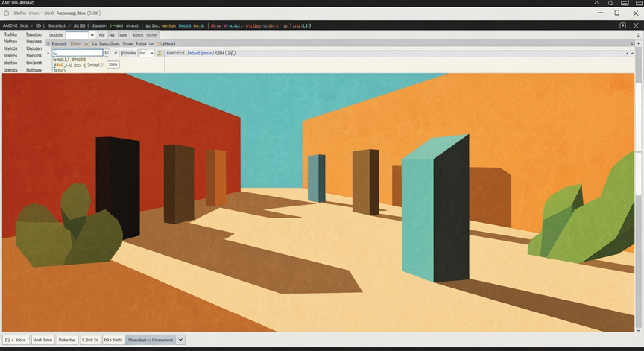This screenshot has height=351, width=644.
Task: Click the bell-shaped icon in the top system bar
Action: 610,3
